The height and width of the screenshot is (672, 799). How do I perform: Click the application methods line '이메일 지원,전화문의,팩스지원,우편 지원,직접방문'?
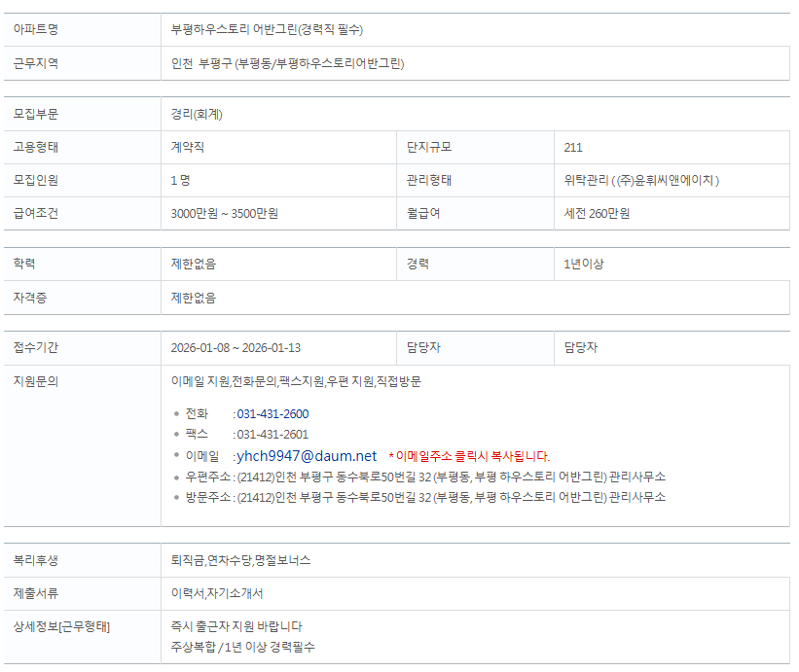coord(296,381)
